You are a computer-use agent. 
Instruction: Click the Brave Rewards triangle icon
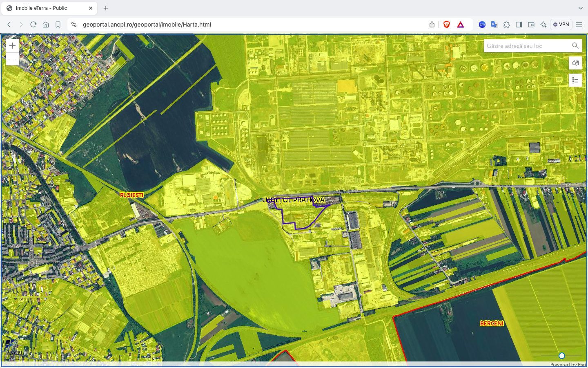pos(460,25)
